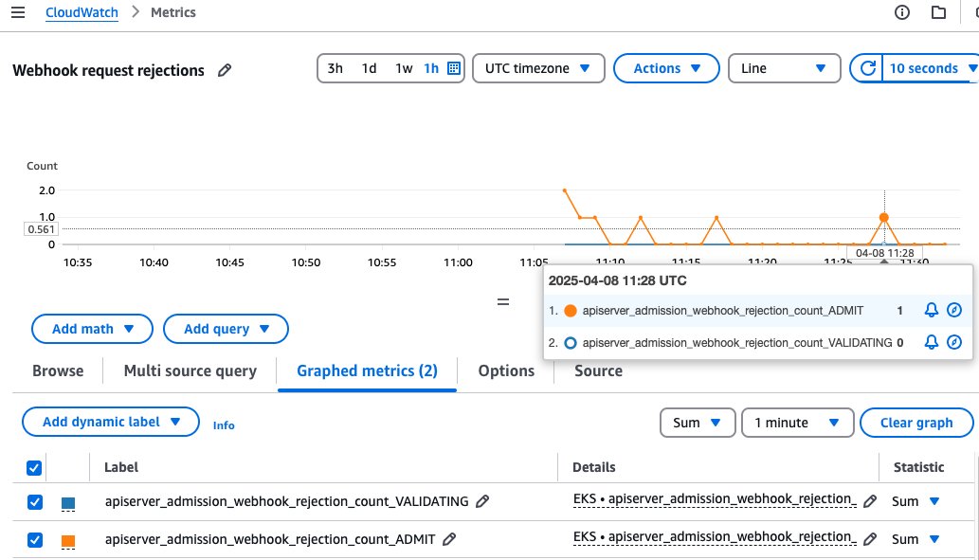The height and width of the screenshot is (560, 979).
Task: Open the Multi source query tab
Action: [x=190, y=370]
